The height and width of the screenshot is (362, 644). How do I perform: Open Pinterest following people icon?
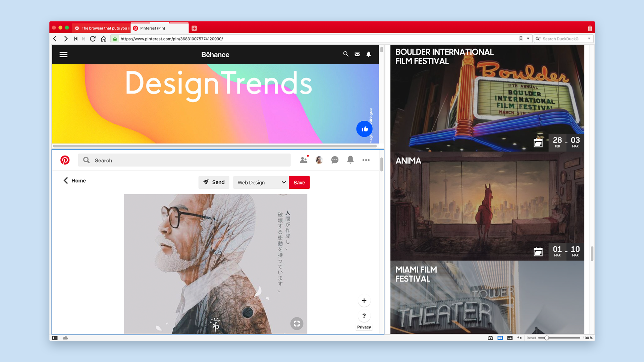[x=304, y=160]
